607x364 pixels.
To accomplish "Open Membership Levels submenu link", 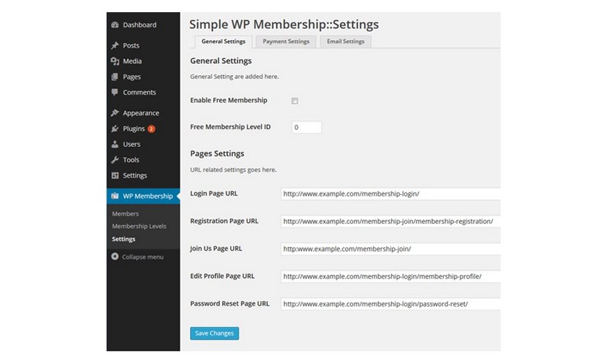I will click(x=139, y=226).
